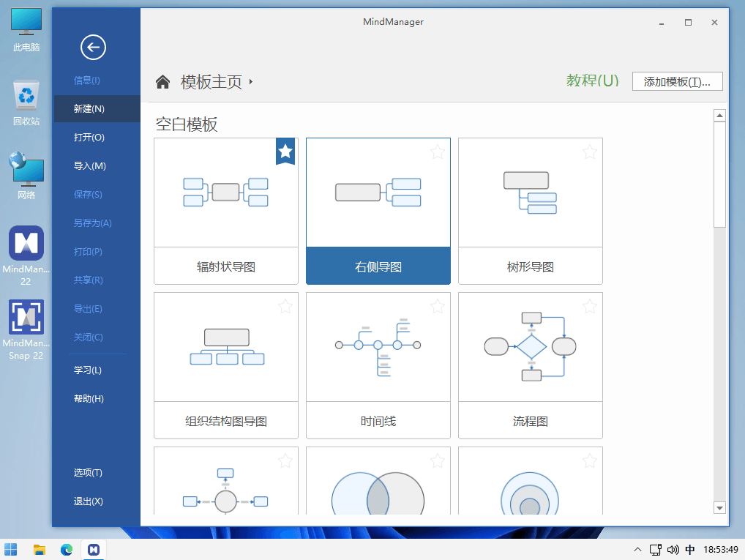745x560 pixels.
Task: Open 此电脑 desktop icon
Action: click(26, 29)
